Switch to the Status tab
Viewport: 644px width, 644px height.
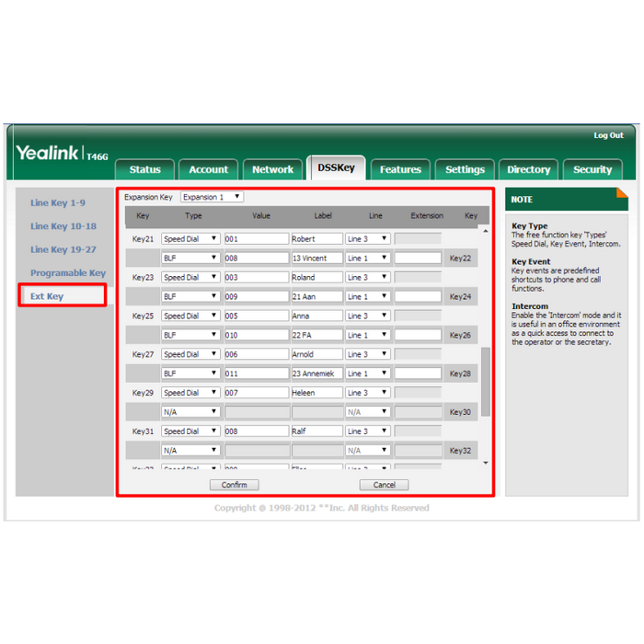tap(144, 169)
